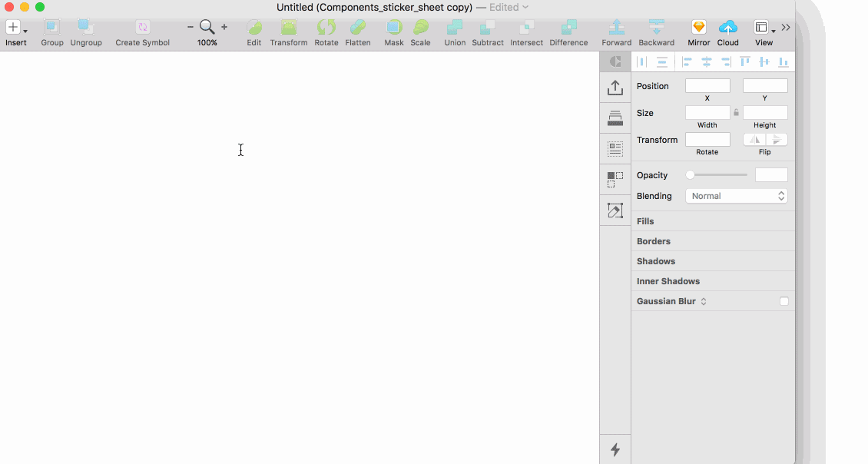Image resolution: width=868 pixels, height=464 pixels.
Task: Click the Rotate tool icon
Action: (x=326, y=28)
